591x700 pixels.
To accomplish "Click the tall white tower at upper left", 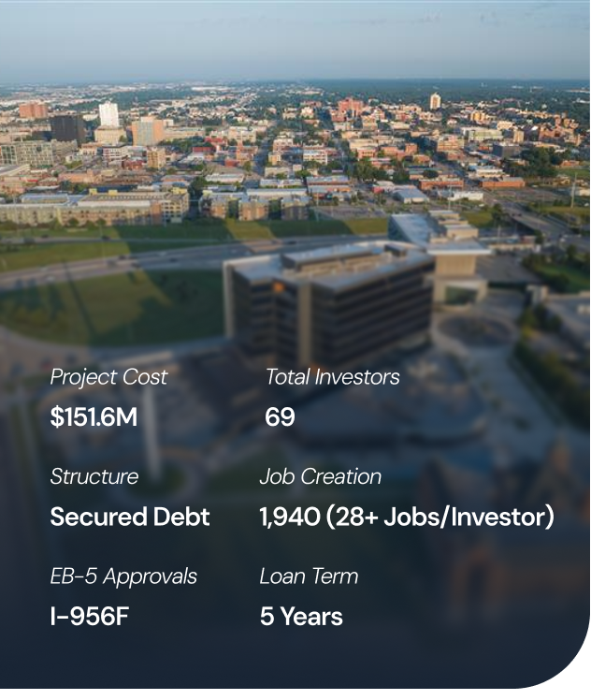I will click(x=109, y=114).
